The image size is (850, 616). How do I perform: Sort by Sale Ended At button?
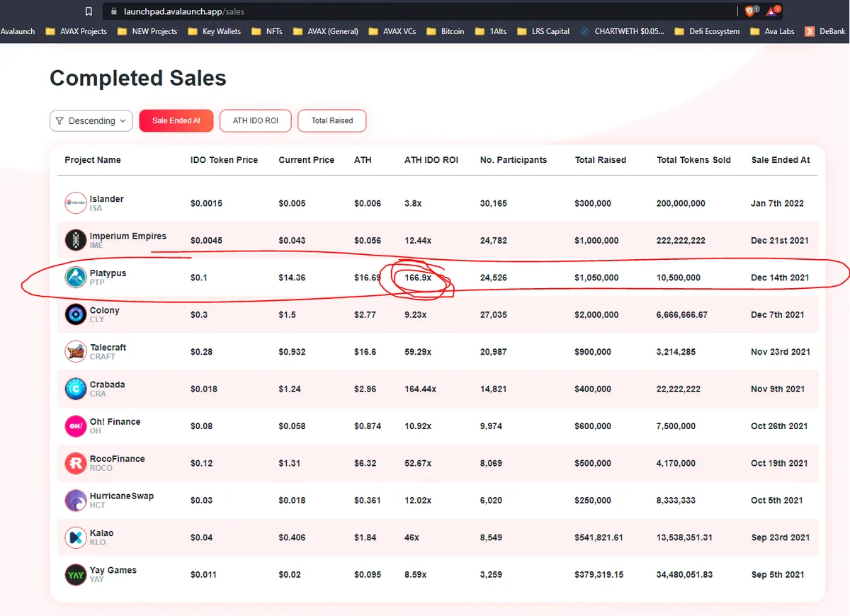point(176,121)
